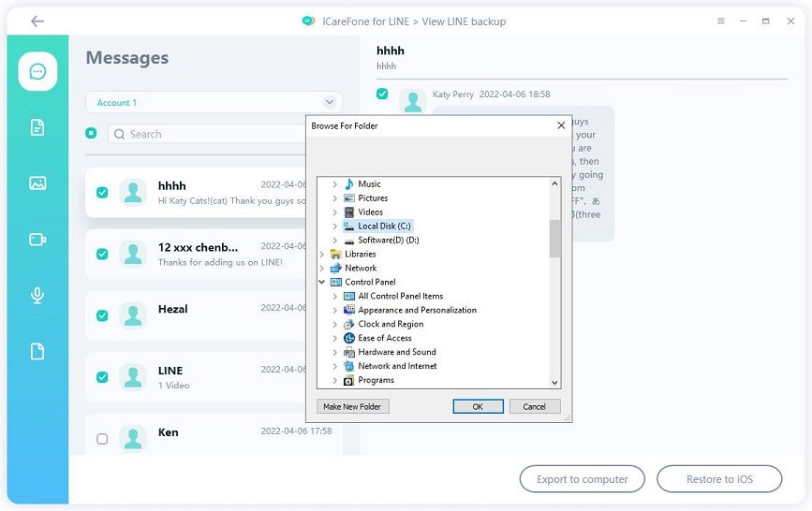The width and height of the screenshot is (812, 511).
Task: Check the Ken conversation checkbox
Action: pos(102,439)
